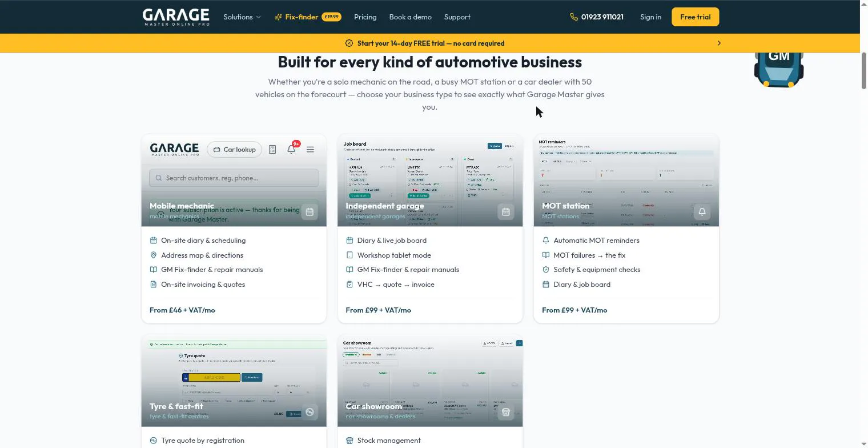The height and width of the screenshot is (448, 868).
Task: Call the number 01923 911021
Action: click(602, 17)
